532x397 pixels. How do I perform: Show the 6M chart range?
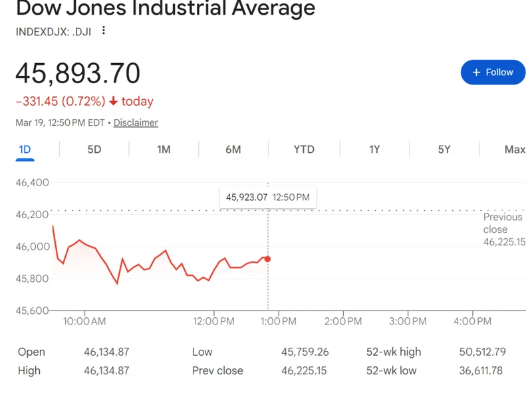pyautogui.click(x=233, y=150)
